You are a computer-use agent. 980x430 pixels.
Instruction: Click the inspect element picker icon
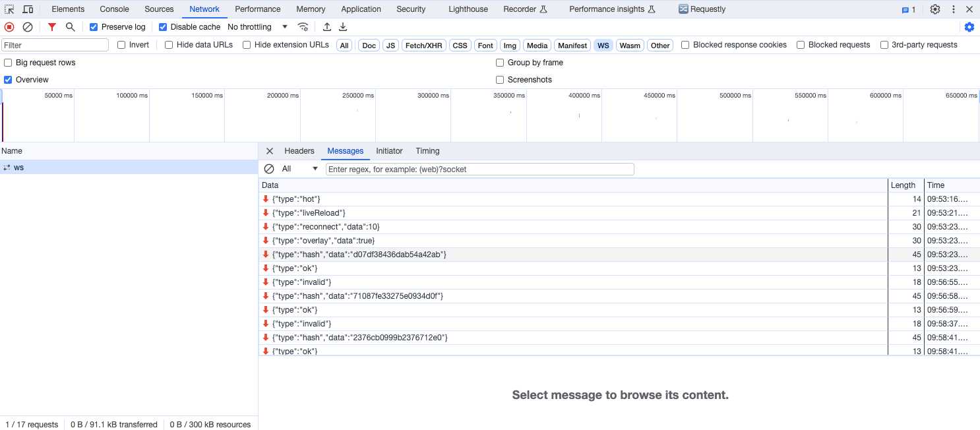(9, 9)
